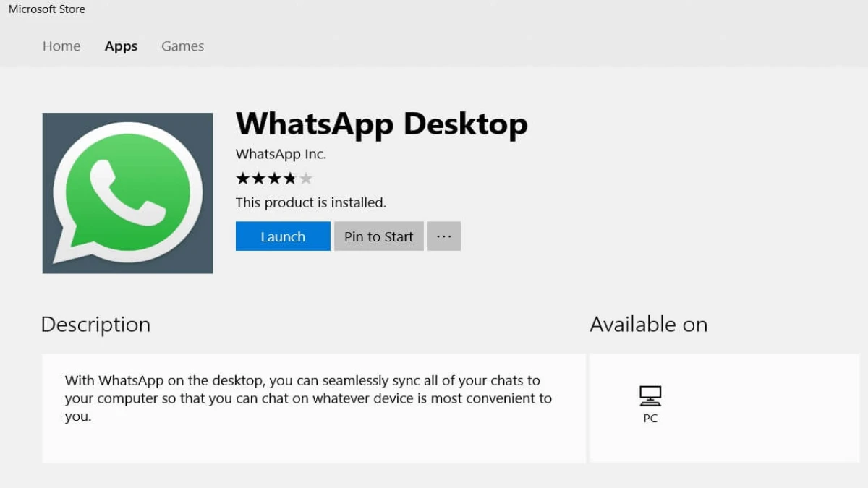This screenshot has height=488, width=868.
Task: Click 'This product is installed.' text
Action: point(311,202)
